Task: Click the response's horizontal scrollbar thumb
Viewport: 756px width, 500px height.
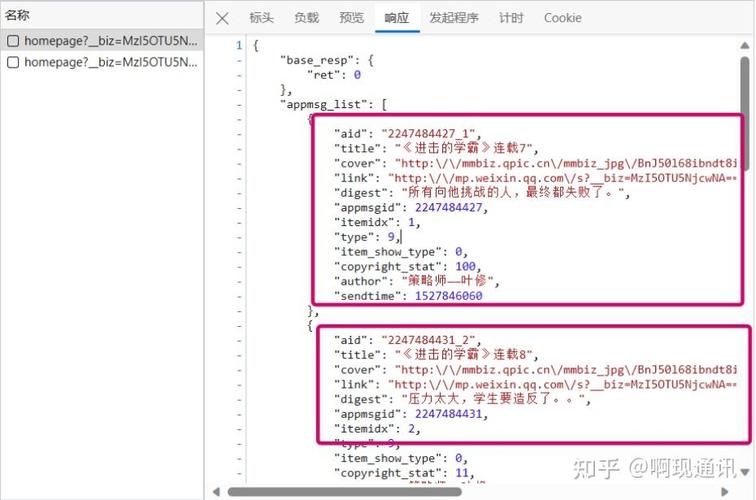Action: (344, 492)
